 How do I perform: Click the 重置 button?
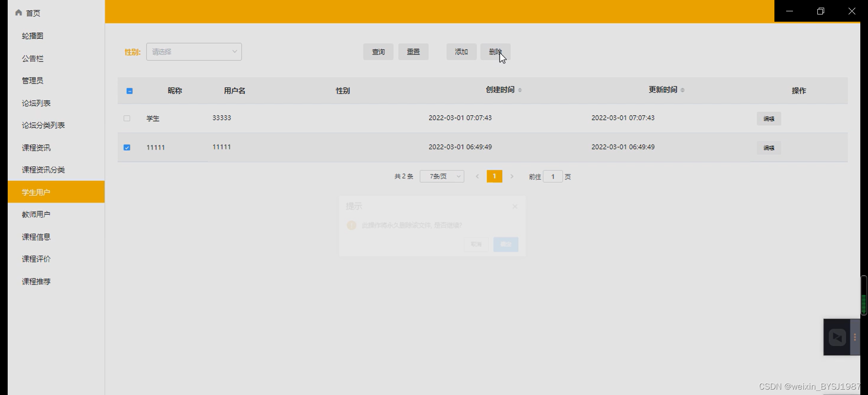413,52
